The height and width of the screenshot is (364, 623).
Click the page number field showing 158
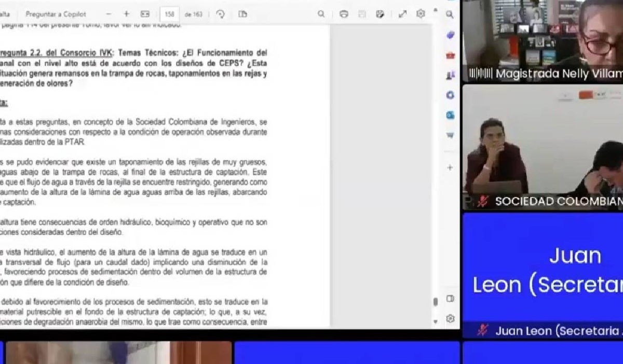coord(169,14)
